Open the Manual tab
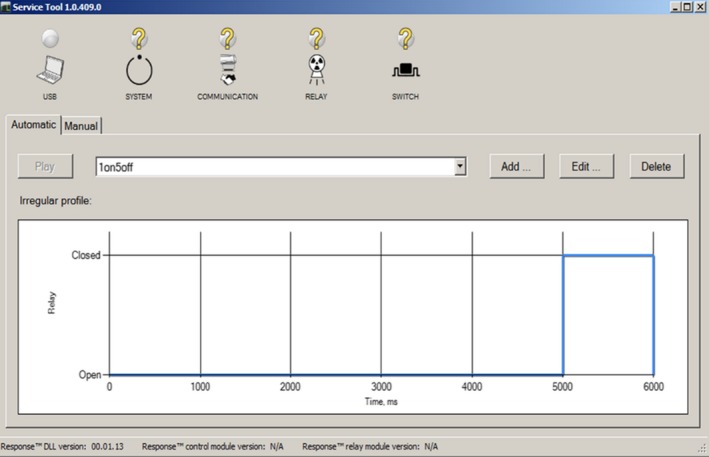This screenshot has width=709, height=457. coord(81,127)
